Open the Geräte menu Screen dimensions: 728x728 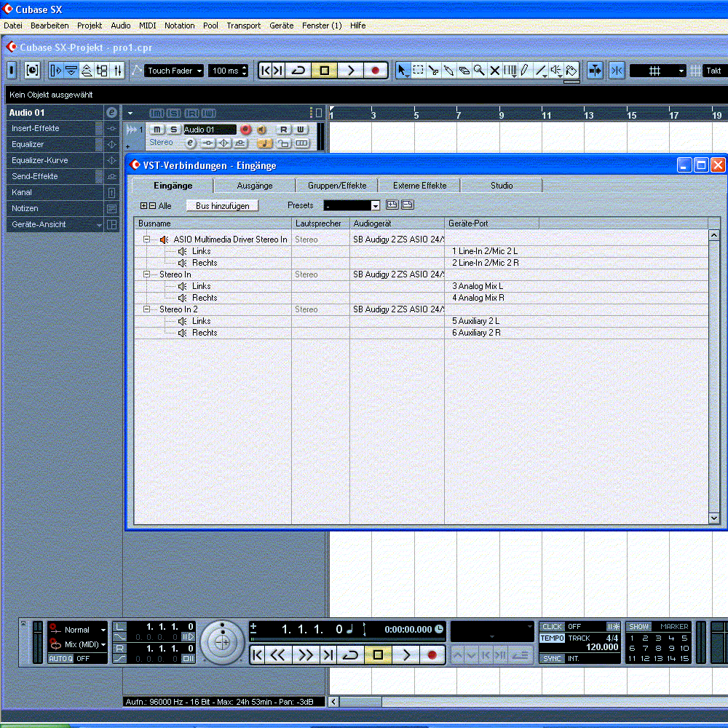pyautogui.click(x=281, y=25)
